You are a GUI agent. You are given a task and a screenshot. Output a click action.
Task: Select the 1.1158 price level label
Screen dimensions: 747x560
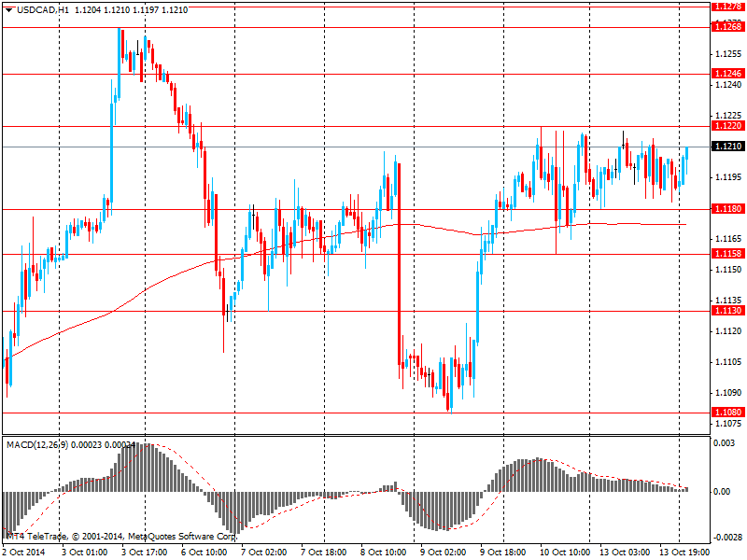coord(727,254)
